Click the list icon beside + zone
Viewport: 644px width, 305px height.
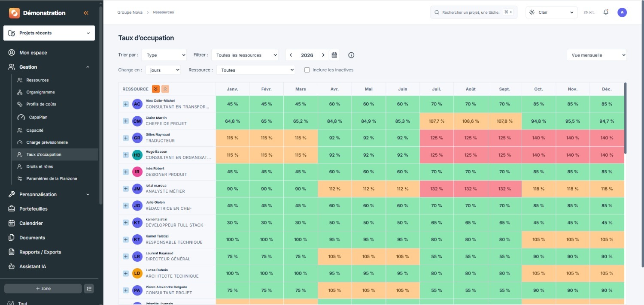89,289
